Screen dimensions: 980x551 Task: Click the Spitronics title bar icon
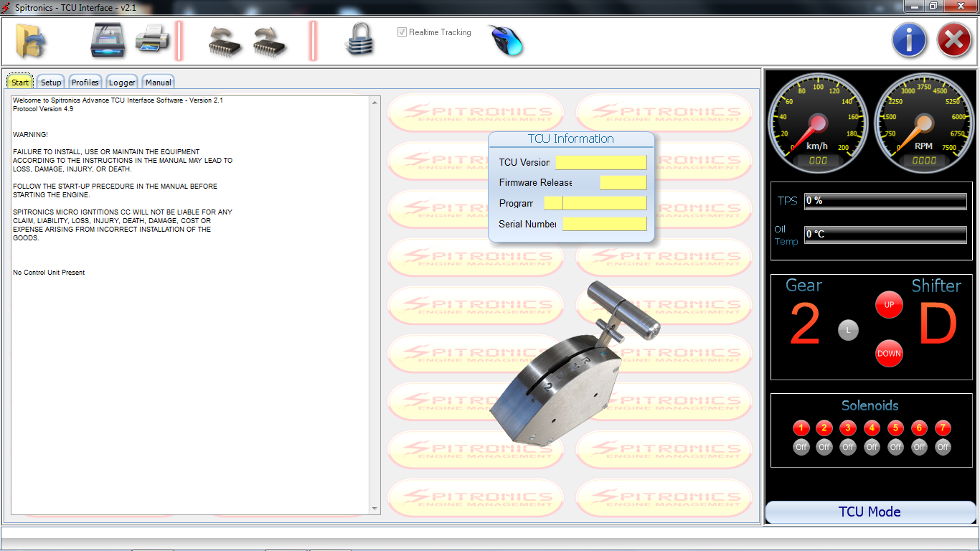pos(6,7)
